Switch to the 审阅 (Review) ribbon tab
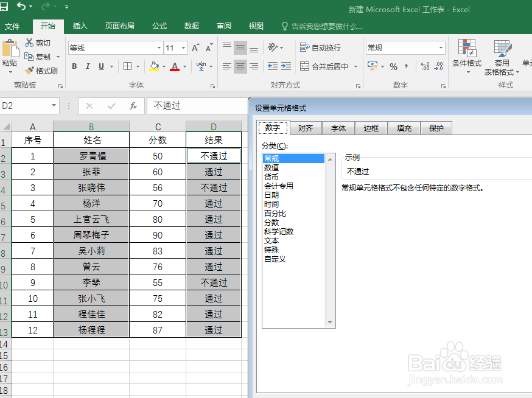Viewport: 532px width, 398px height. 224,26
